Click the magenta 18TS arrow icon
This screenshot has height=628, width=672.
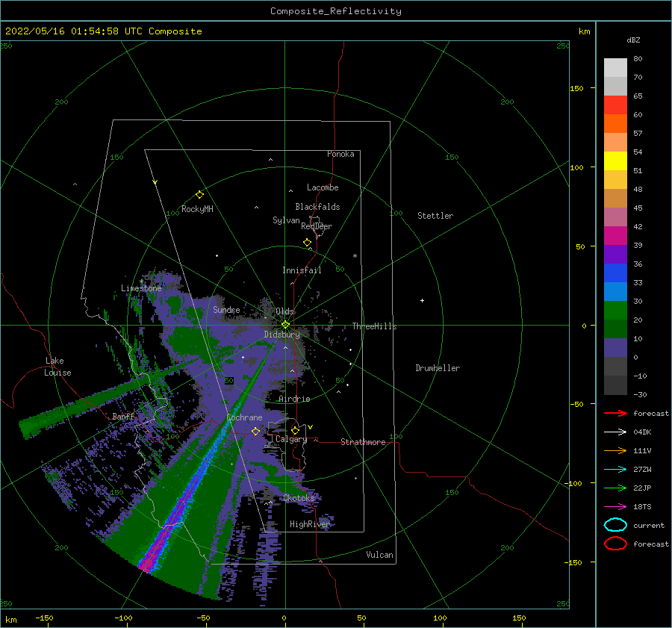tap(615, 507)
